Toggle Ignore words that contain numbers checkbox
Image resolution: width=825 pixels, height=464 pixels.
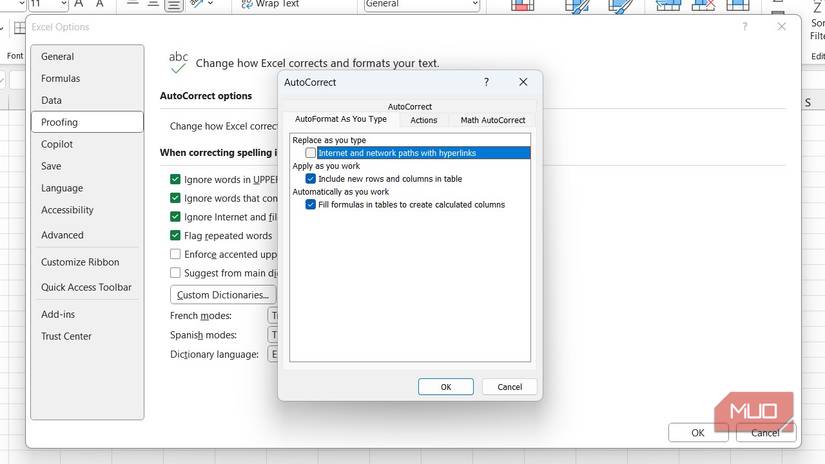tap(175, 198)
